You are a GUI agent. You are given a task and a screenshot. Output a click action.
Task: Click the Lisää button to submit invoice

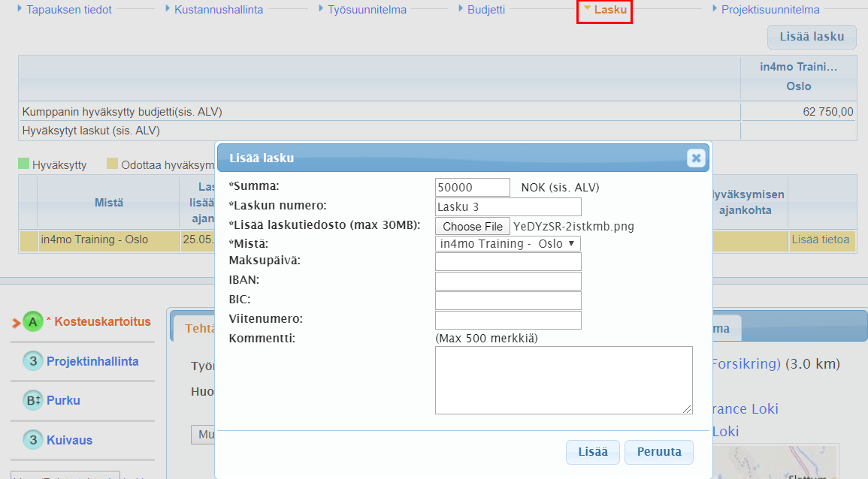tap(592, 452)
